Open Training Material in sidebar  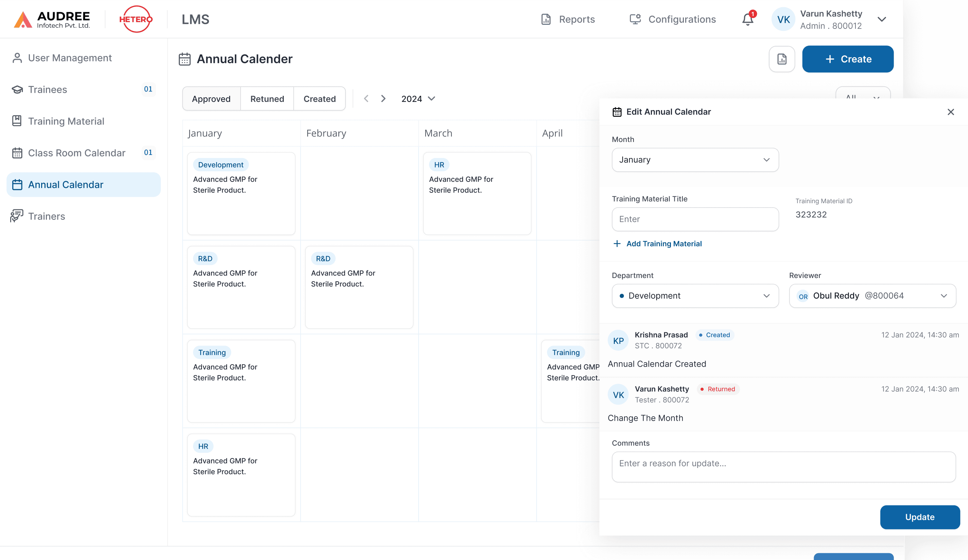[x=66, y=121]
